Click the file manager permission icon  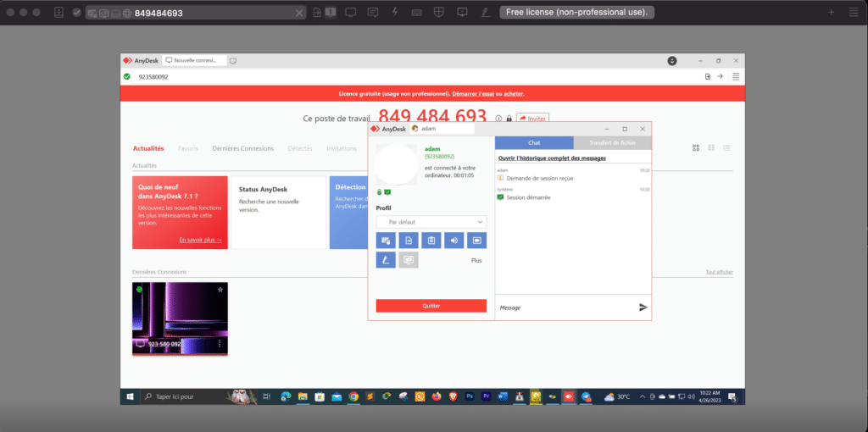point(409,241)
